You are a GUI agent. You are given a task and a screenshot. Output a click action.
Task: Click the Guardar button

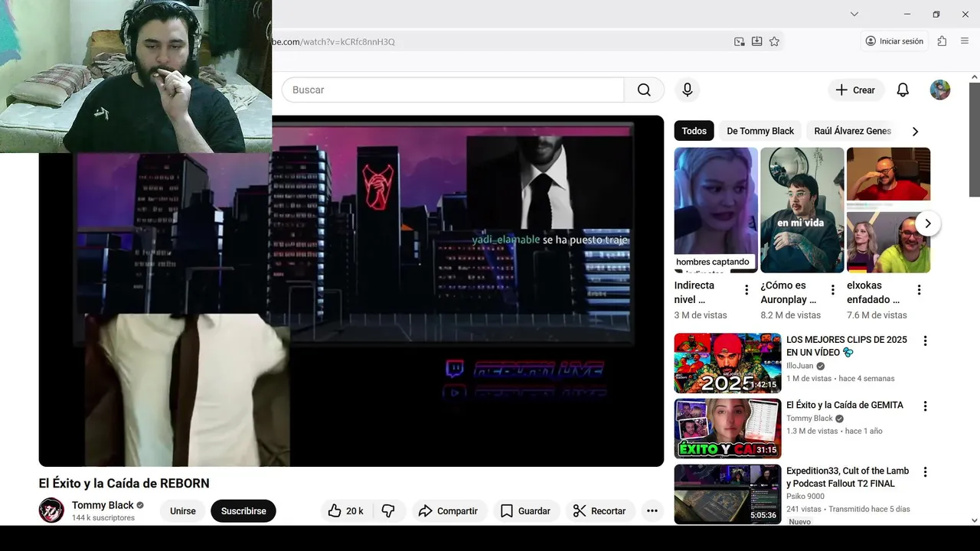[x=525, y=511]
